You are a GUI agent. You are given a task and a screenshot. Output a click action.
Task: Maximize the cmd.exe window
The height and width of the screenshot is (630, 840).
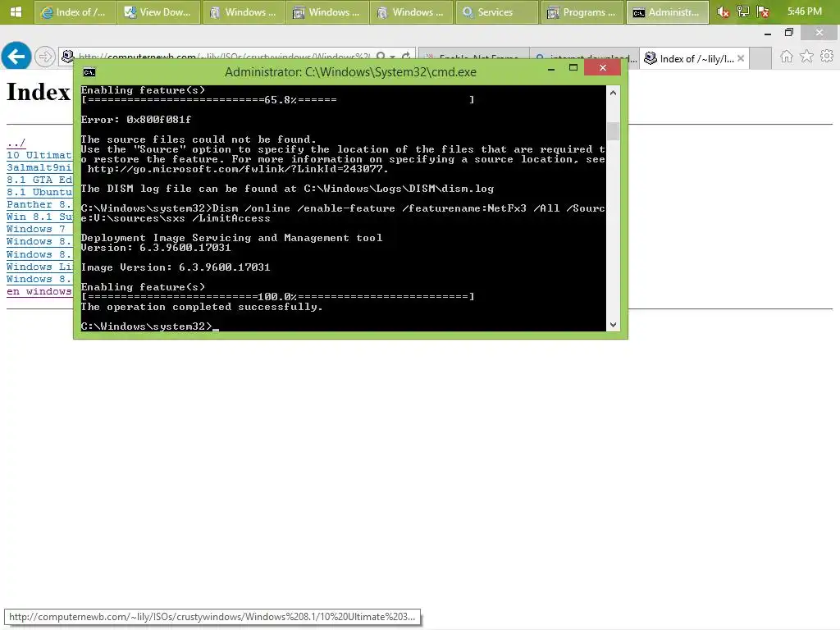click(x=573, y=68)
